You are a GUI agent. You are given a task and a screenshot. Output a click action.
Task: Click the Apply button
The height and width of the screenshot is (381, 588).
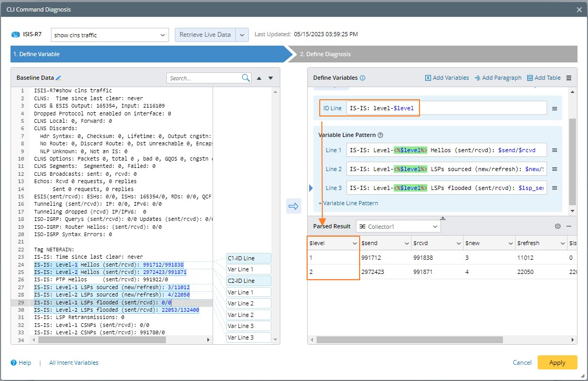(557, 363)
